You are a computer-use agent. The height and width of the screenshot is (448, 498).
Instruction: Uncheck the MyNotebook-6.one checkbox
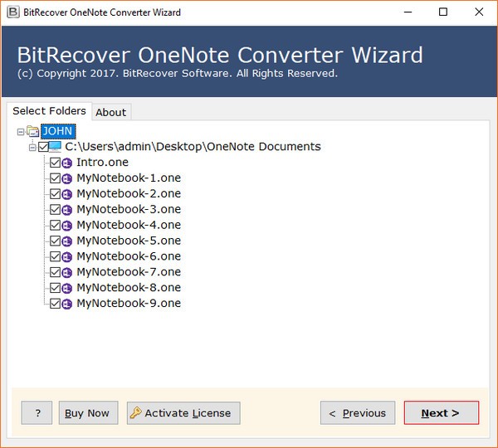(56, 256)
